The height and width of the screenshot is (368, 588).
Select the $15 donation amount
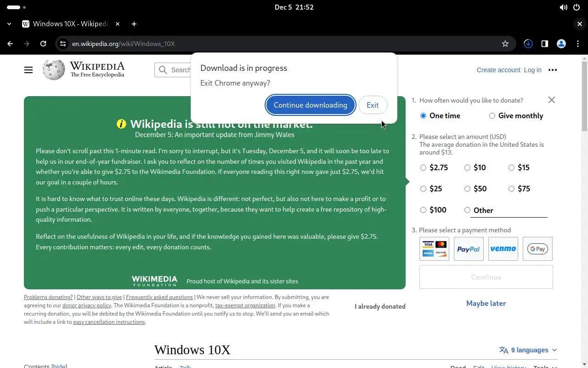[x=511, y=168]
